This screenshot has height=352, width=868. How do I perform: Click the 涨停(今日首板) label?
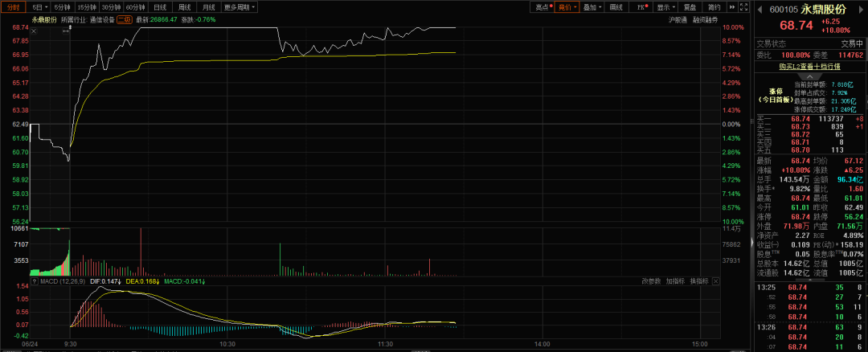point(775,95)
